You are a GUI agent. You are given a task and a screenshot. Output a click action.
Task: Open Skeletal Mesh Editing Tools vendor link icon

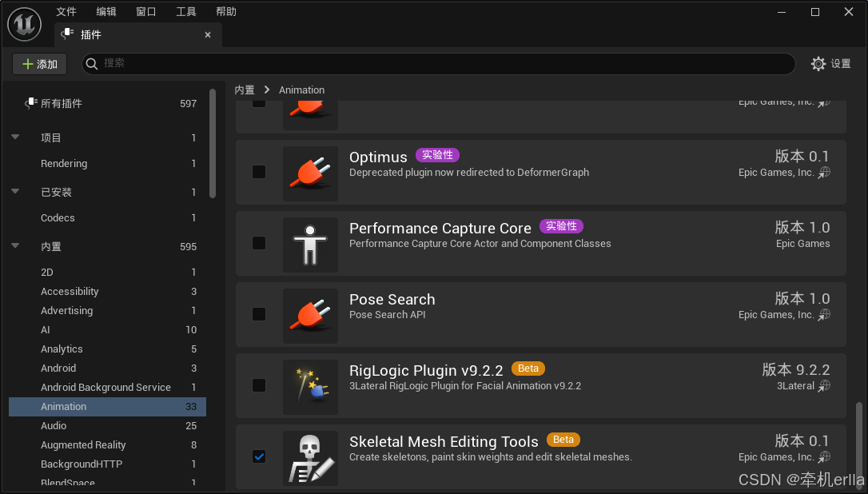[824, 457]
